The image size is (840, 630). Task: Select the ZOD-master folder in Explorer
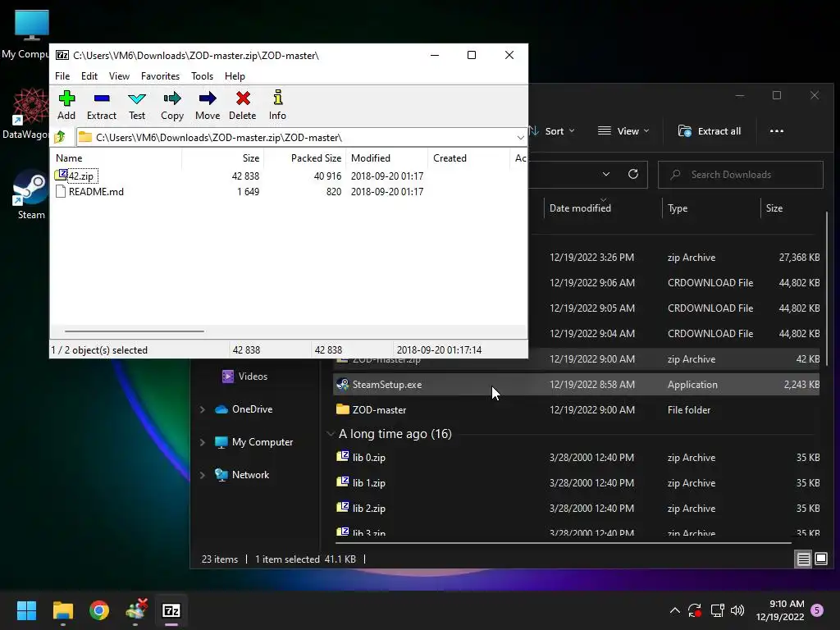point(576,410)
